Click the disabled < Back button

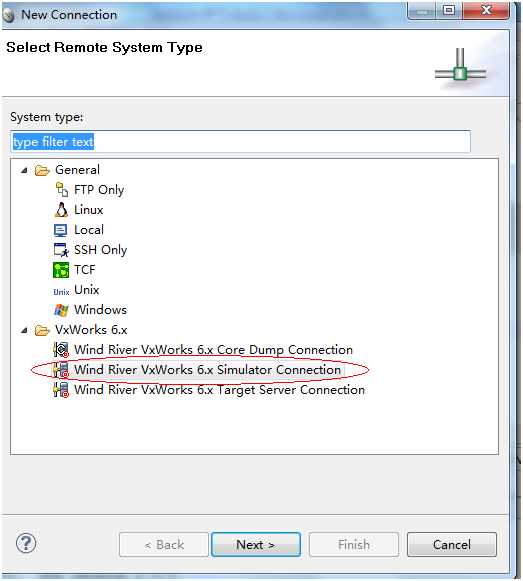(x=164, y=544)
